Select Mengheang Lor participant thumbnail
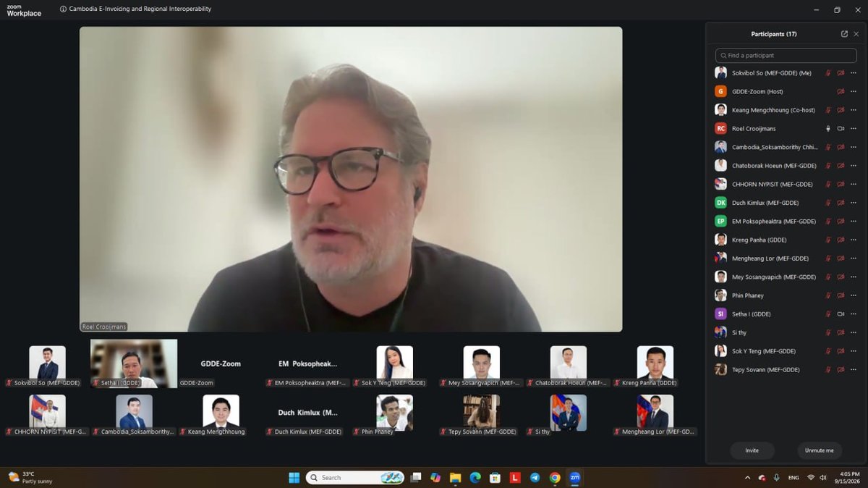The height and width of the screenshot is (488, 868). pos(655,413)
